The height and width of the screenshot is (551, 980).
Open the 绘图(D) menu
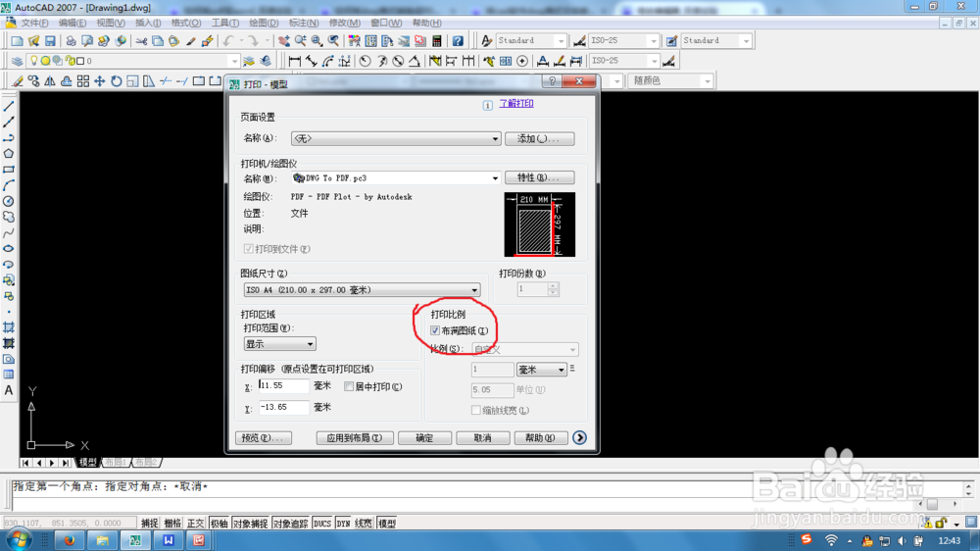(x=264, y=24)
